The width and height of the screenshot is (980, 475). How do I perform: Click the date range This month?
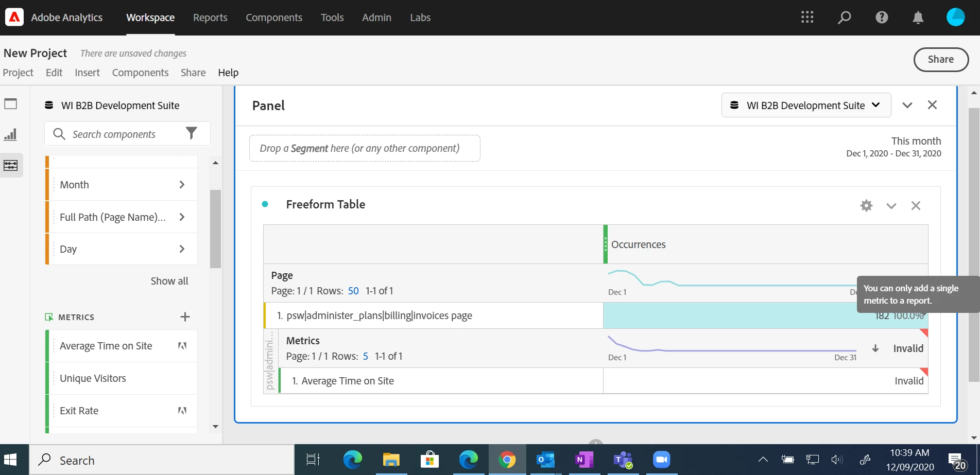(916, 141)
